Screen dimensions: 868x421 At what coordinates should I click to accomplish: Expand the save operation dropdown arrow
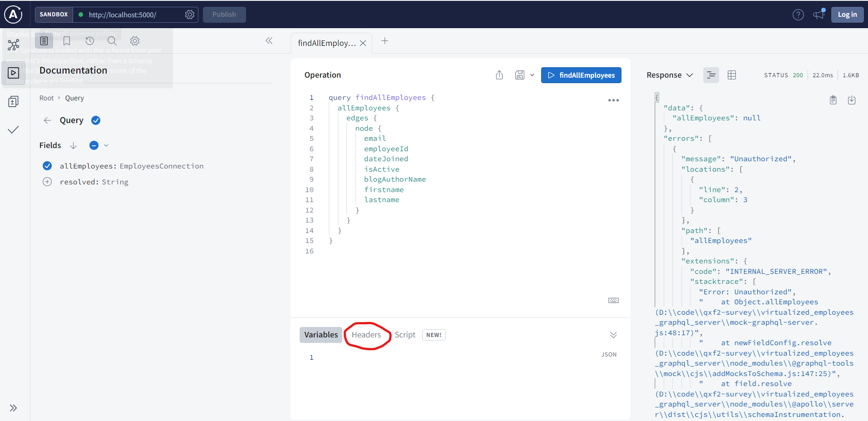pos(532,75)
